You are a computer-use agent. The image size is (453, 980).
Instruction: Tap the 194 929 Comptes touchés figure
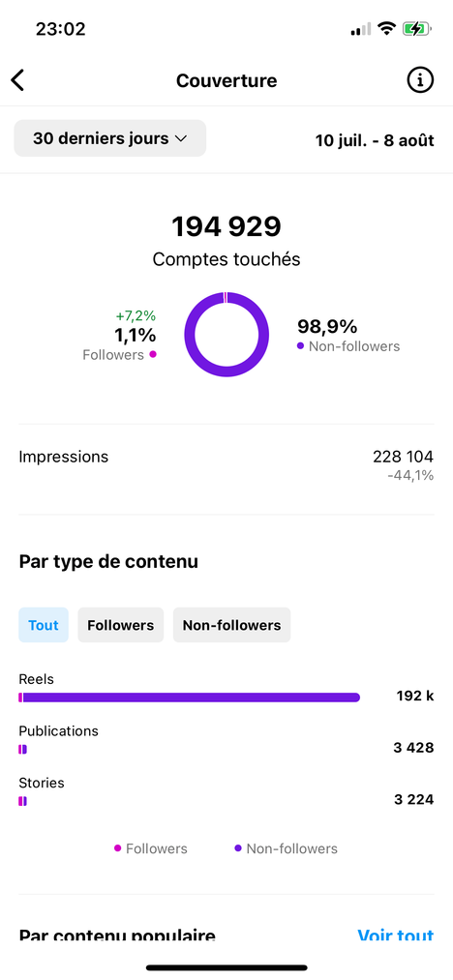click(x=226, y=241)
